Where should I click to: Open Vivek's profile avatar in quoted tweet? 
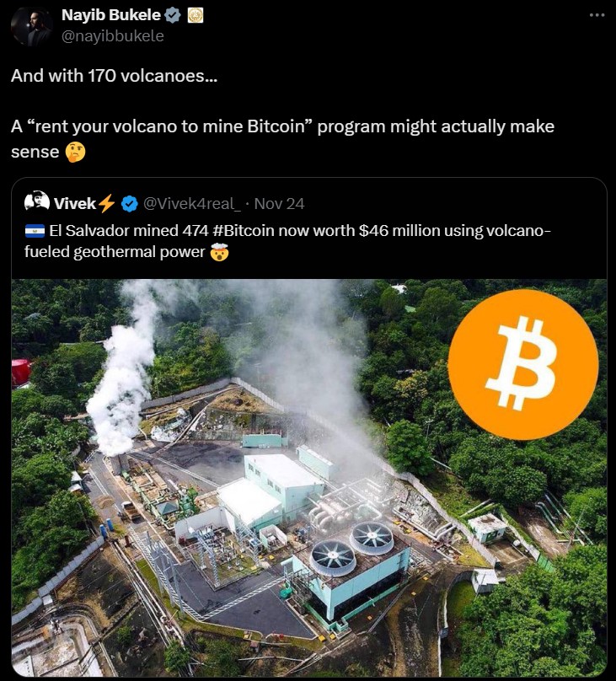(37, 201)
